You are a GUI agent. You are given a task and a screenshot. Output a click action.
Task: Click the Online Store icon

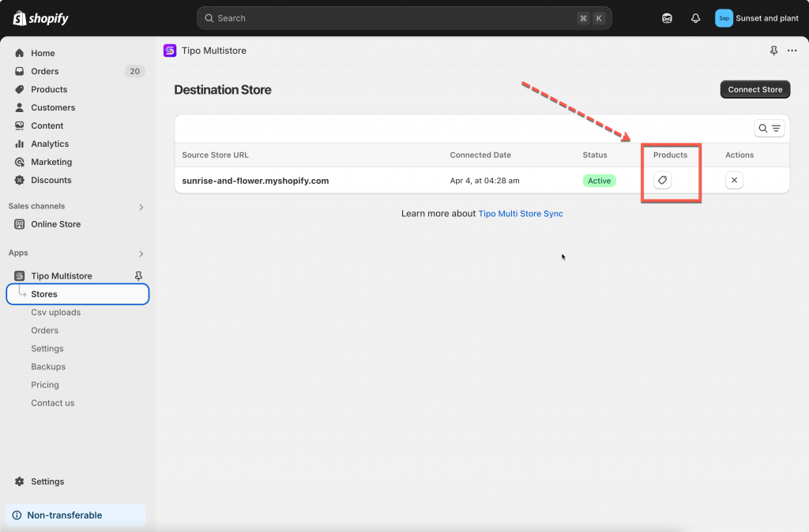coord(20,224)
